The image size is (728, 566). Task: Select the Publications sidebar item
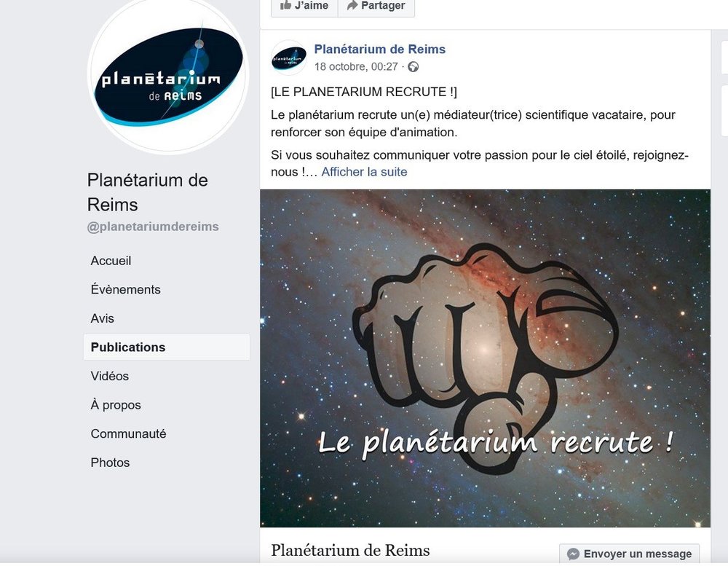click(x=166, y=347)
